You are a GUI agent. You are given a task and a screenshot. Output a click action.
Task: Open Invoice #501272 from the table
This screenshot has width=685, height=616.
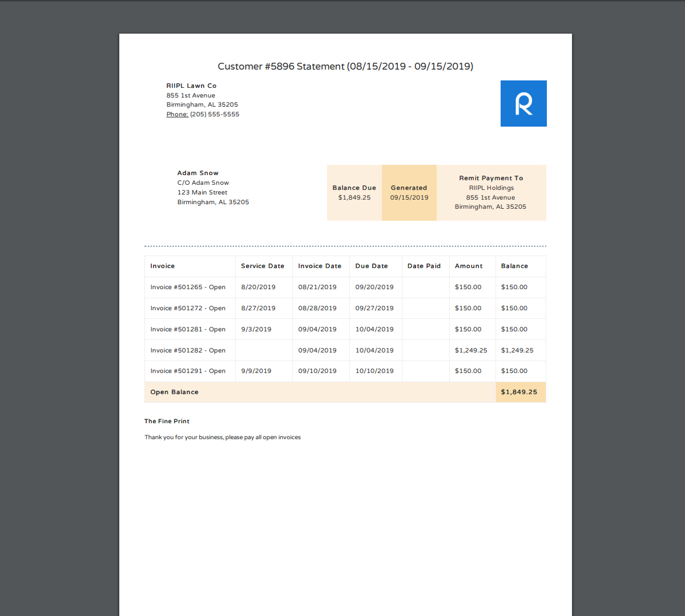[x=188, y=308]
